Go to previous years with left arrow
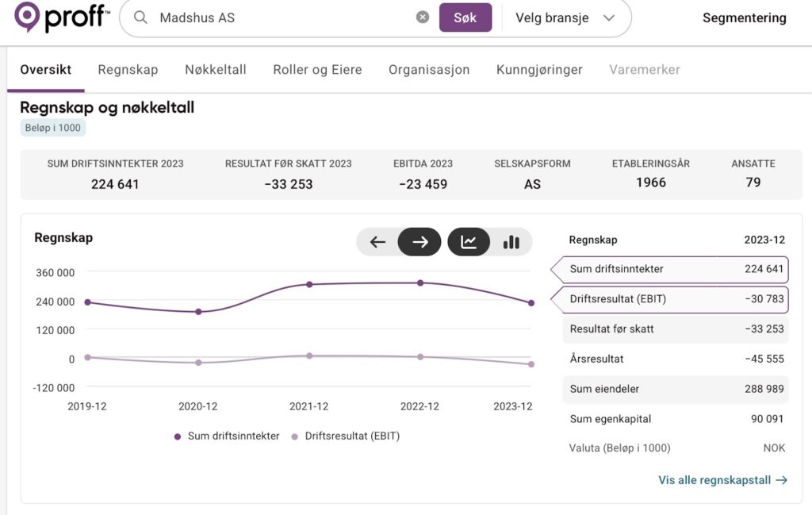Screen dimensions: 812x515 [x=377, y=242]
